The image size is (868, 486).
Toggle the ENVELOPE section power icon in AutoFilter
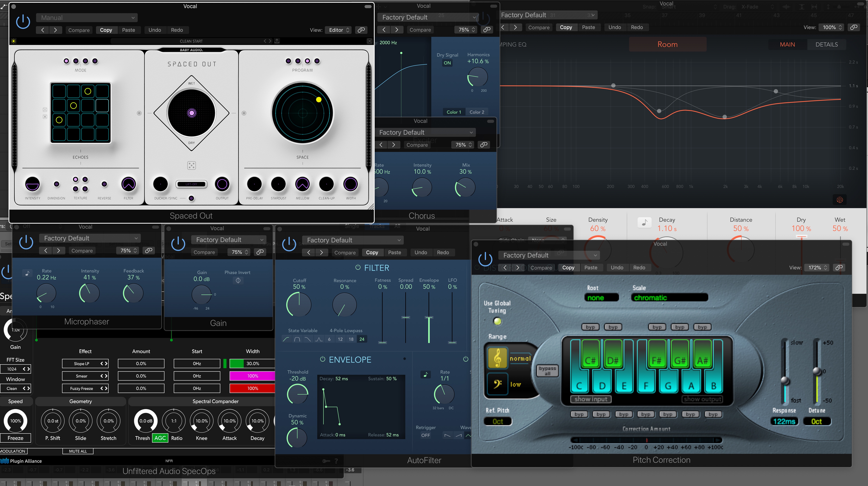(322, 359)
